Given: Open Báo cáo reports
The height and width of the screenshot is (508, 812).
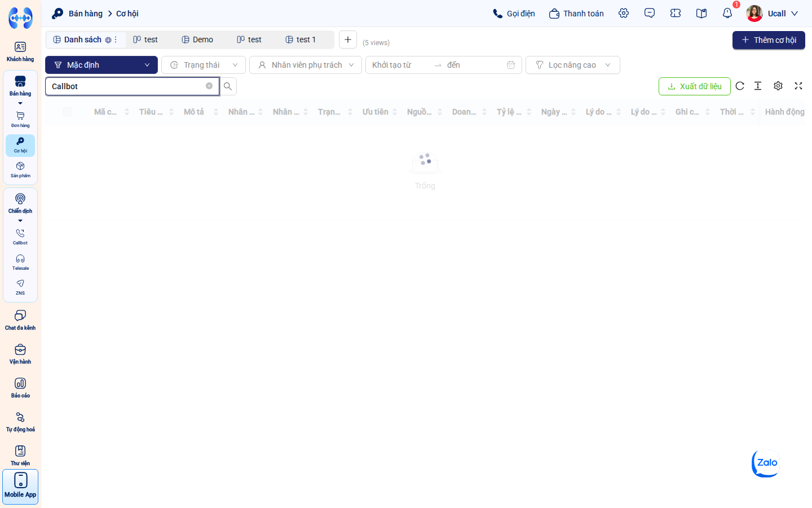Looking at the screenshot, I should click(20, 388).
